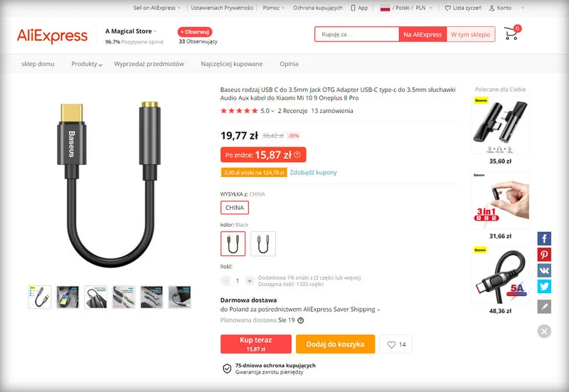
Task: Increase quantity with plus button
Action: tap(250, 280)
